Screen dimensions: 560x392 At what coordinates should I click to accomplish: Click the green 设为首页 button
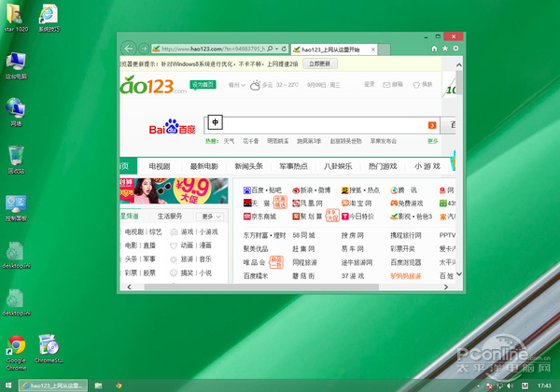coord(203,85)
